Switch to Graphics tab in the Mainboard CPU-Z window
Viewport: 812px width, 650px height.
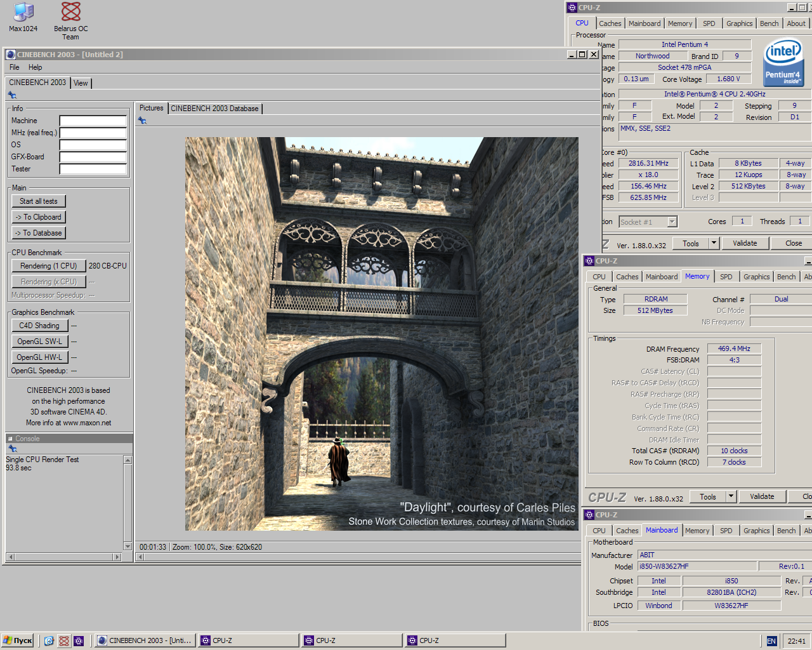coord(756,531)
